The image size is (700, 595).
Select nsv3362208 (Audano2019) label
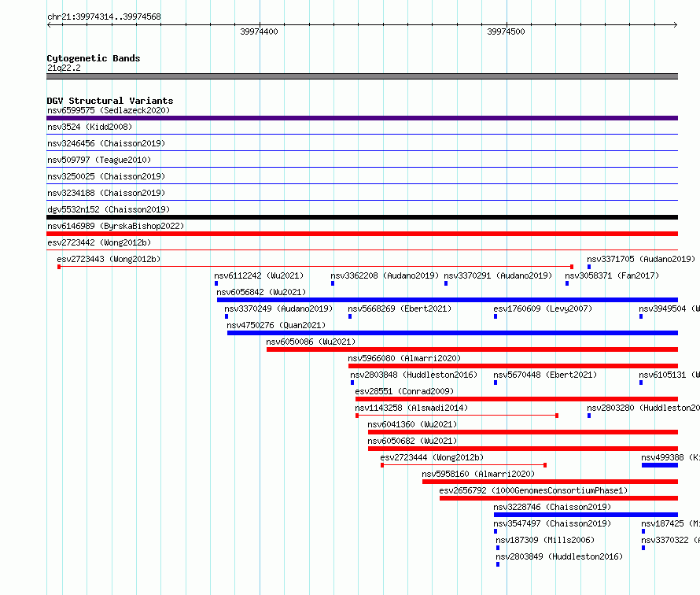(385, 275)
